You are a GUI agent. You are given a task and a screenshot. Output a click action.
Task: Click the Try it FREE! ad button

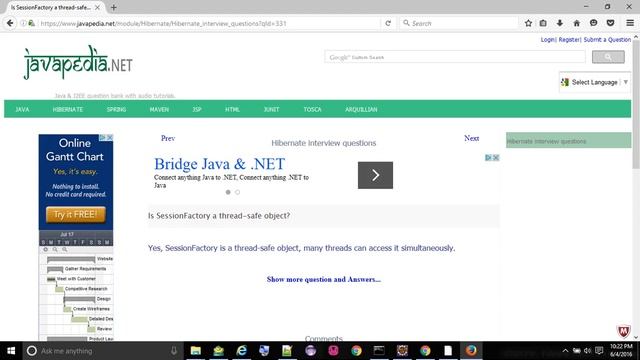tap(76, 214)
